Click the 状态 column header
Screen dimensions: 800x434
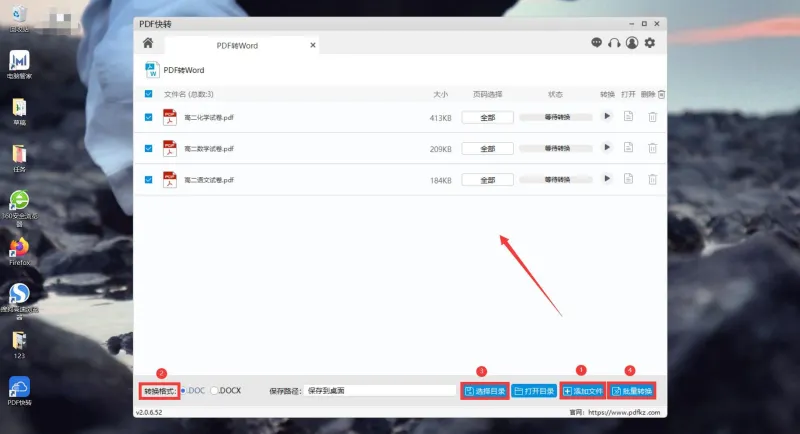tap(555, 94)
